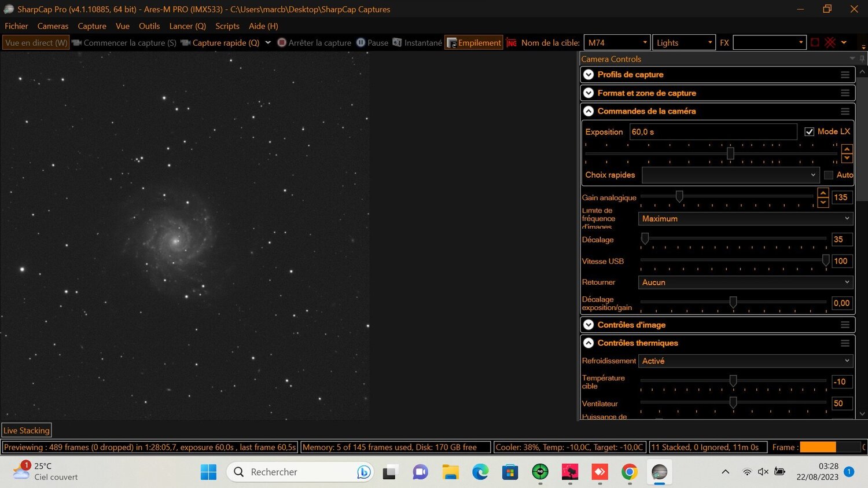Screen dimensions: 868x488
Task: Open the reticle options dropdown arrow
Action: [844, 43]
